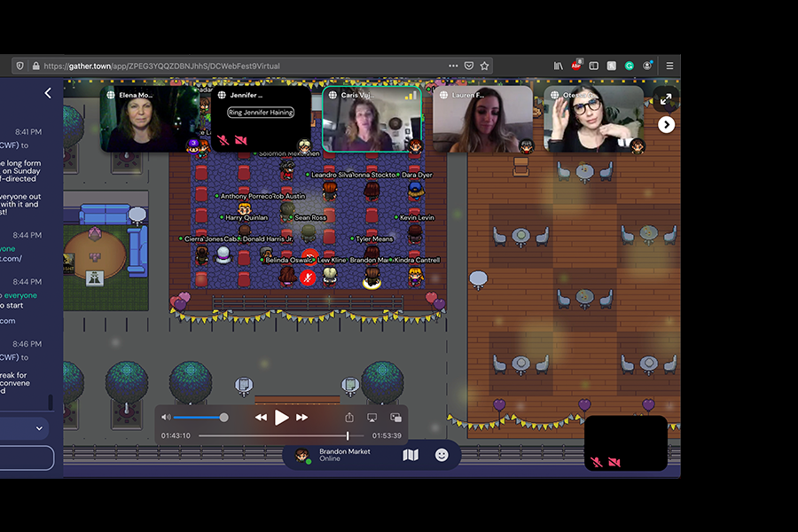Screen dimensions: 798x532
Task: Open the page actions three-dots menu
Action: coord(453,66)
